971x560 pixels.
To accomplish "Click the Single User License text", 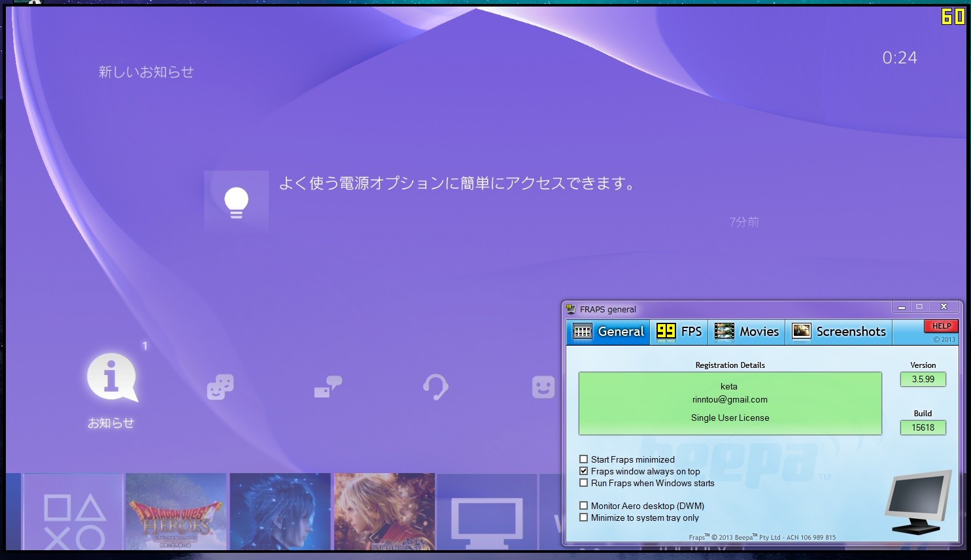I will click(x=730, y=418).
